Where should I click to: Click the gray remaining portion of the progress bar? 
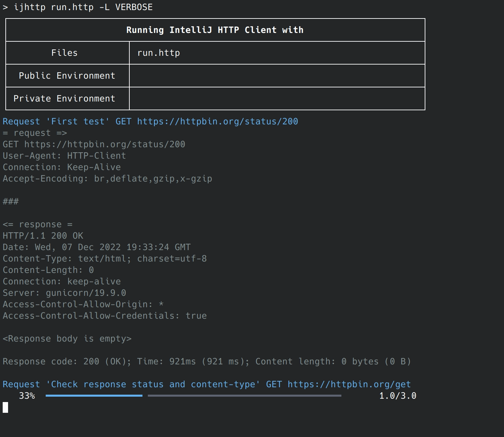click(x=245, y=396)
